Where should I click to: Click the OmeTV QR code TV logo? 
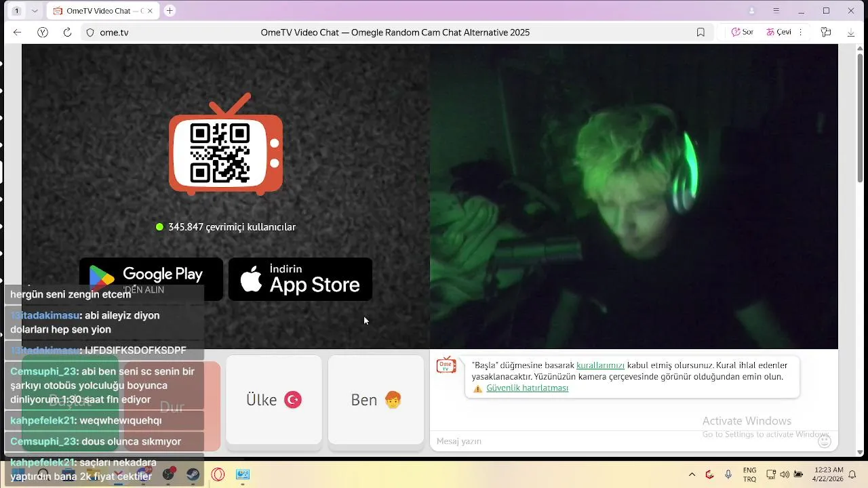pos(226,144)
